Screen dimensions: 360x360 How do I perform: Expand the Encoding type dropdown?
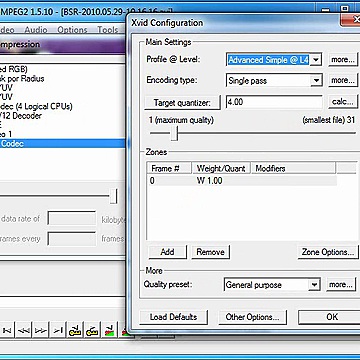tap(316, 80)
